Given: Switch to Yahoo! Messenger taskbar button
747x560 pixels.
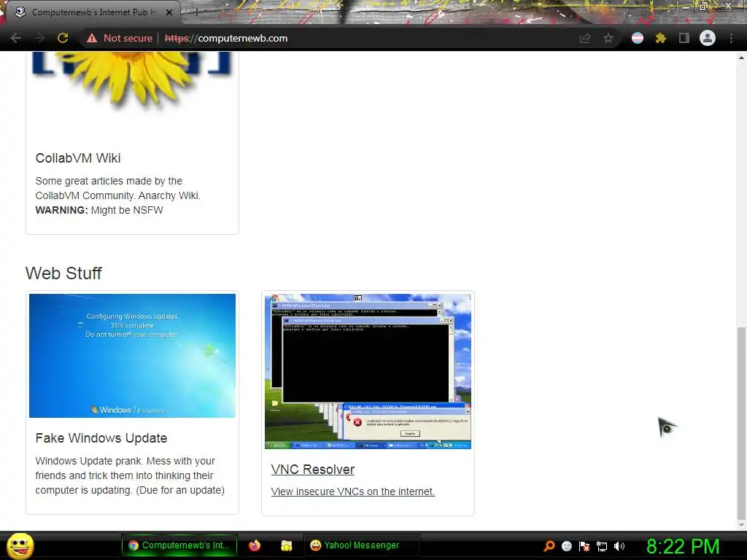Looking at the screenshot, I should (361, 545).
